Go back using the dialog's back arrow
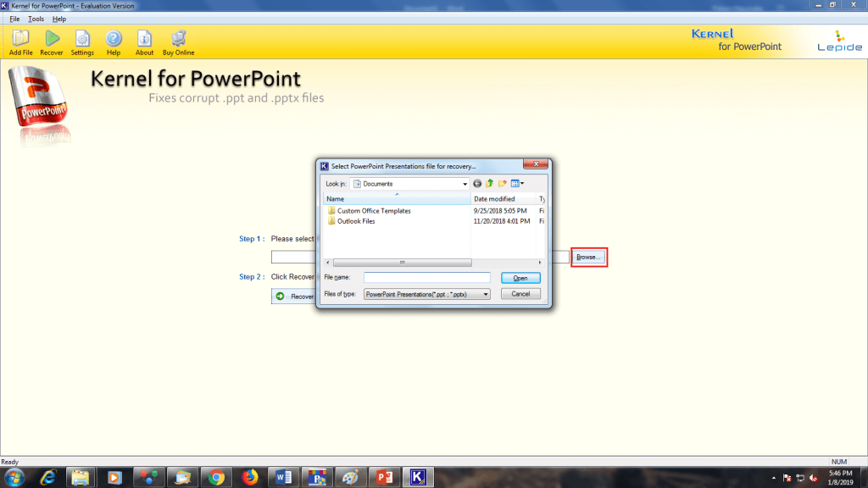The image size is (868, 488). click(477, 183)
